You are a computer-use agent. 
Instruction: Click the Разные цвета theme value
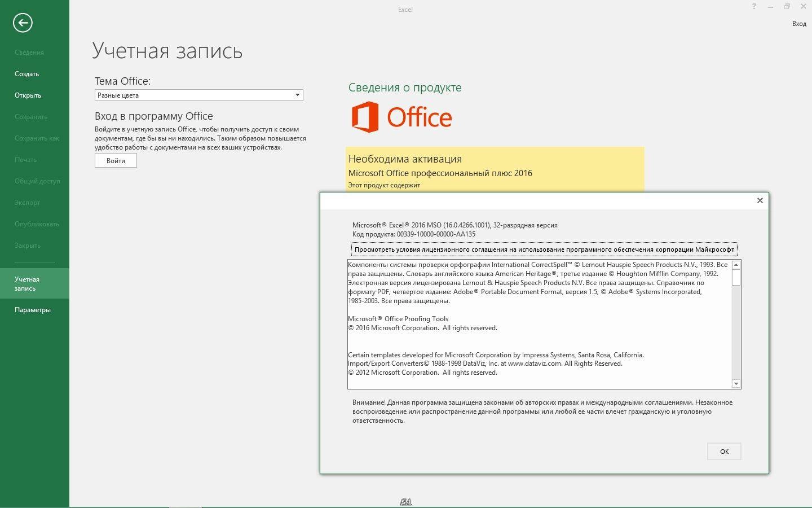click(118, 95)
